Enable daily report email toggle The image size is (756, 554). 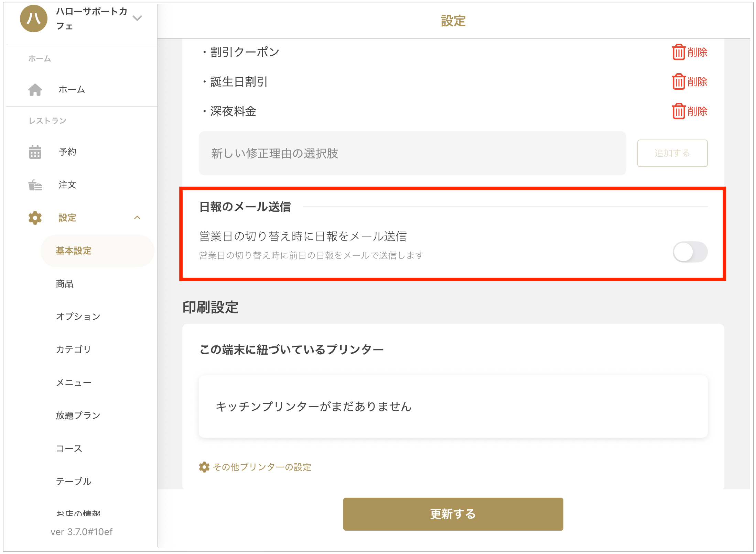coord(690,252)
